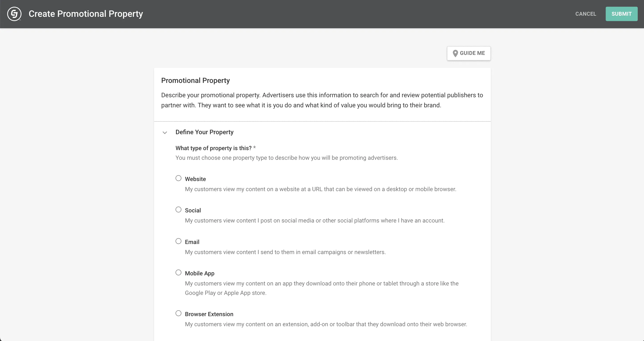Select the Mobile App radio option
This screenshot has width=644, height=341.
(178, 272)
